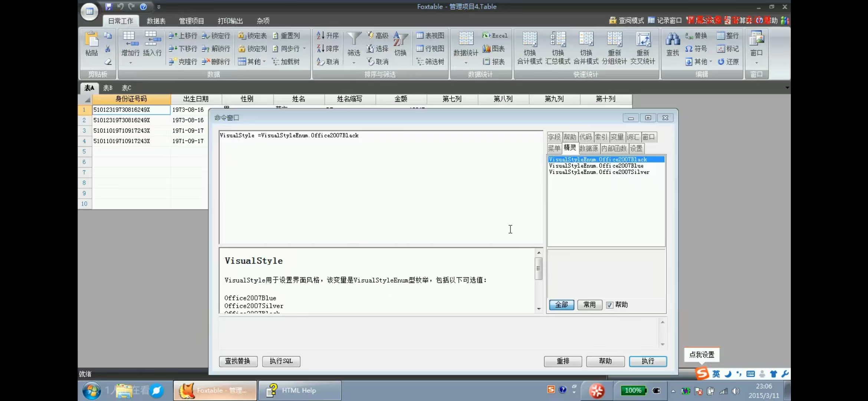This screenshot has height=401, width=868.
Task: Select the 数据源 tab in command window
Action: 589,149
